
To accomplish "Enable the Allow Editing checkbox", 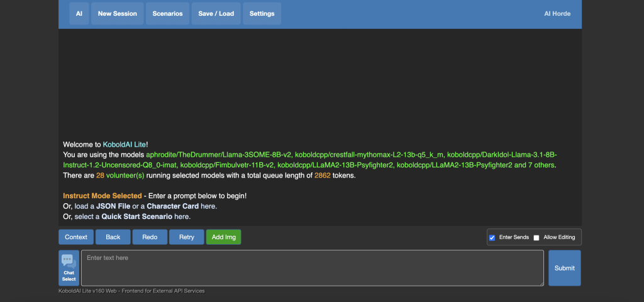I will [x=536, y=238].
